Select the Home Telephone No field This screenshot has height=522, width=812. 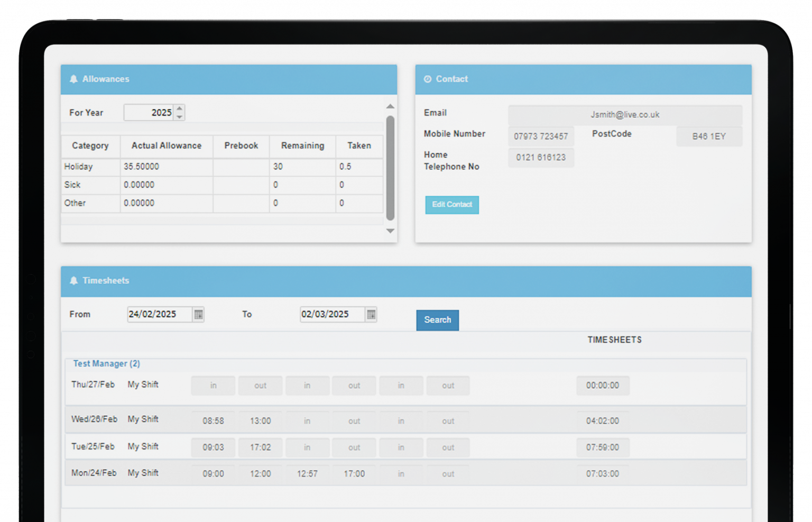coord(541,157)
